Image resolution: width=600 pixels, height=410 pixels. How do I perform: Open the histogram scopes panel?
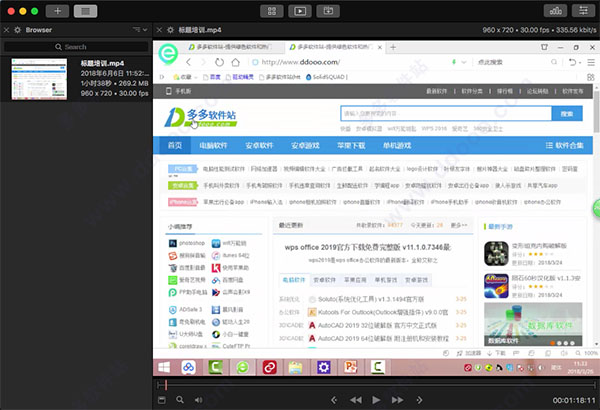coord(555,11)
